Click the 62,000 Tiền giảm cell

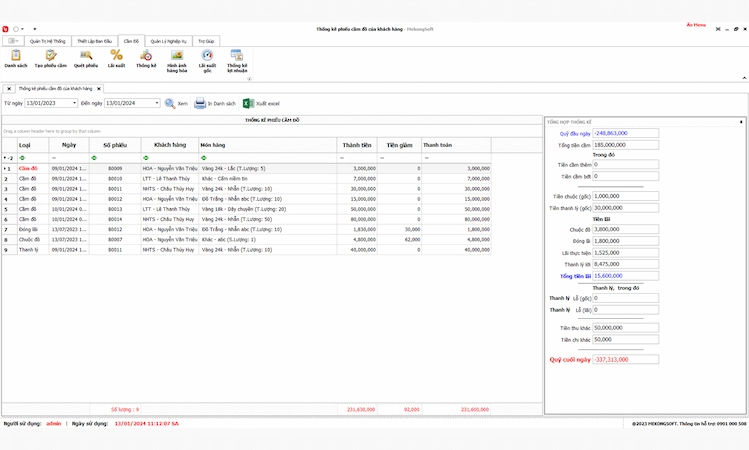tap(399, 239)
